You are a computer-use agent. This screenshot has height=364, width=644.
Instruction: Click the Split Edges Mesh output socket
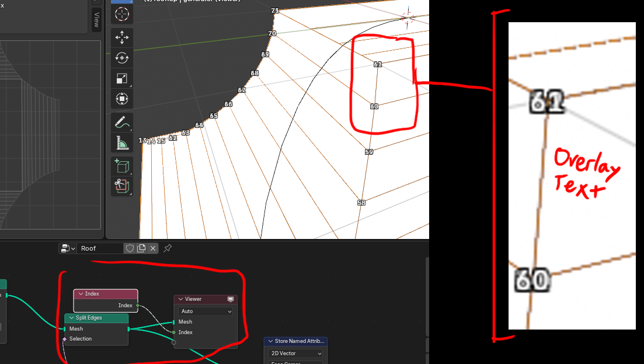pyautogui.click(x=128, y=329)
